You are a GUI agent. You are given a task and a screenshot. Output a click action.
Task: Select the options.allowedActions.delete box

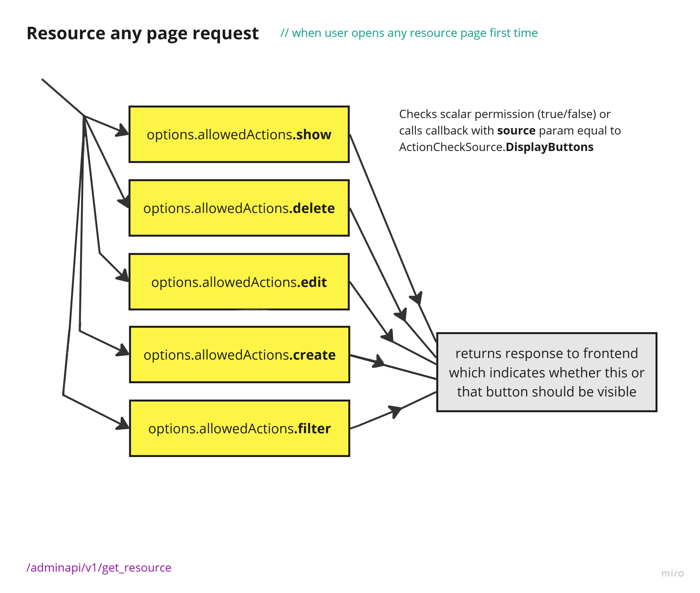pyautogui.click(x=239, y=208)
